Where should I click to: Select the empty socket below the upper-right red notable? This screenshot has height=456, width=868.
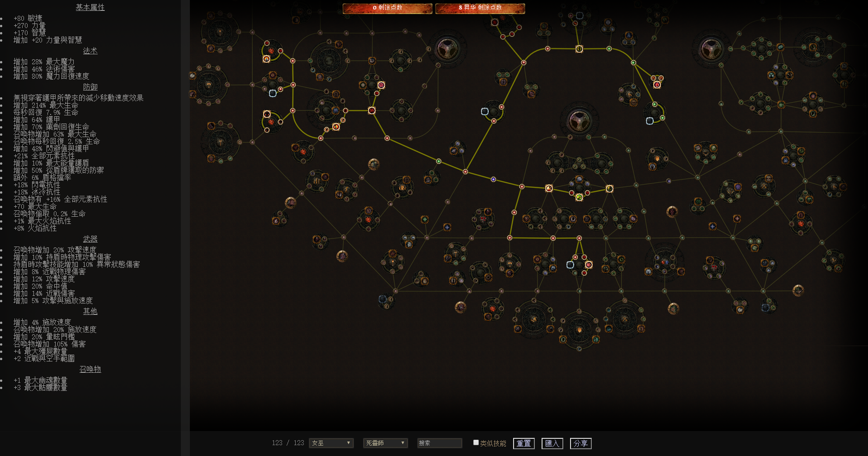650,121
